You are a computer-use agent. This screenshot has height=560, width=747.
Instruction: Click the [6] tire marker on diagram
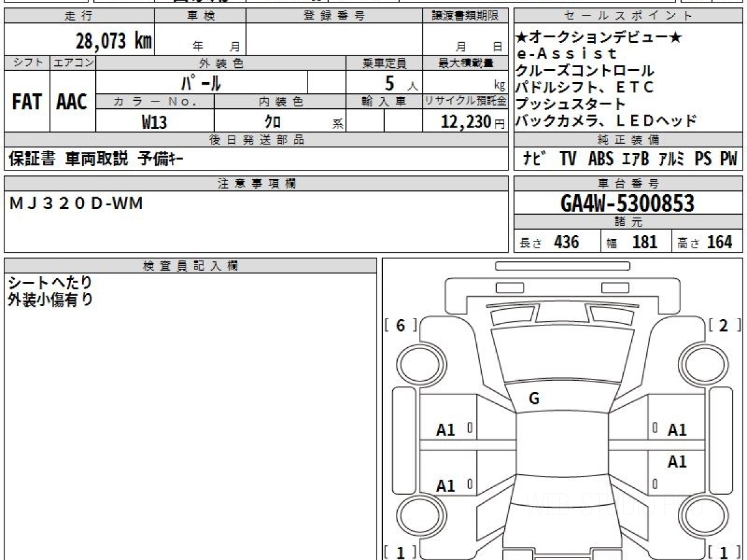(400, 325)
